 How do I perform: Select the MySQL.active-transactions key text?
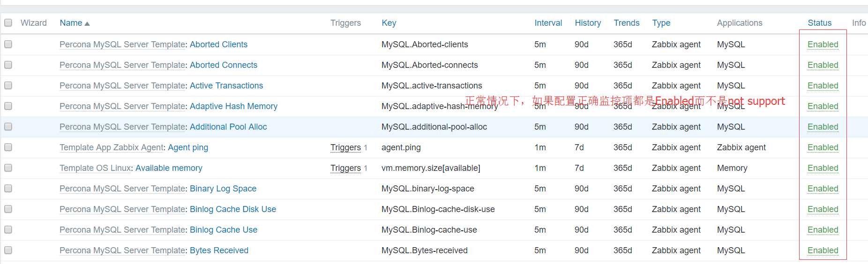pyautogui.click(x=432, y=86)
